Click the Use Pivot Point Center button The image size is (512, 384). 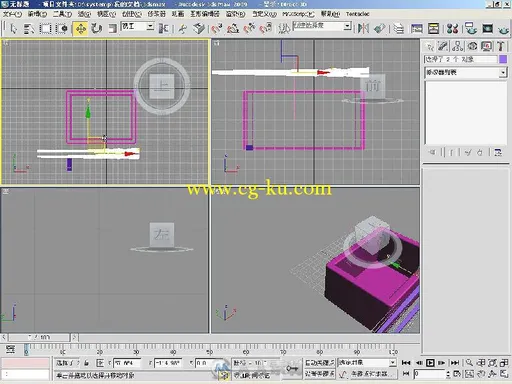point(163,29)
